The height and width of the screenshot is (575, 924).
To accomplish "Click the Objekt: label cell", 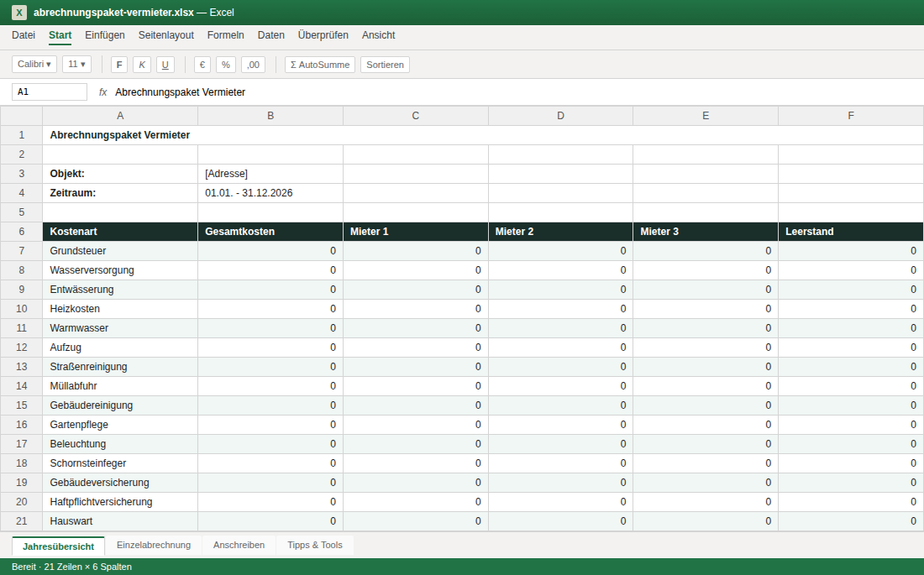I will pyautogui.click(x=120, y=174).
